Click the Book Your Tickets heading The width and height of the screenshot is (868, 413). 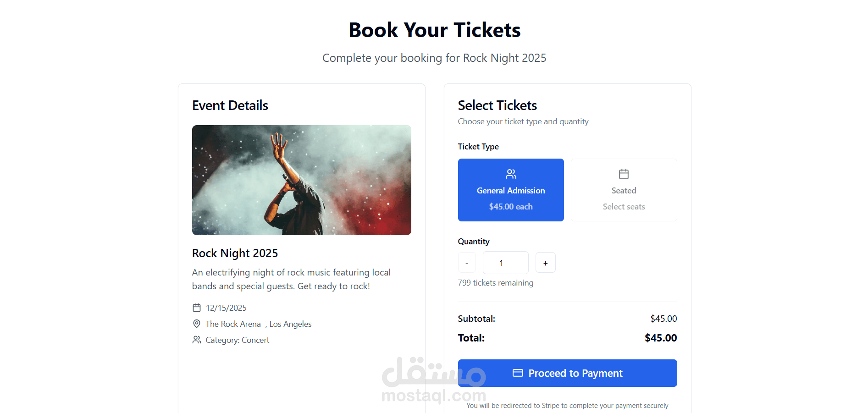point(434,30)
